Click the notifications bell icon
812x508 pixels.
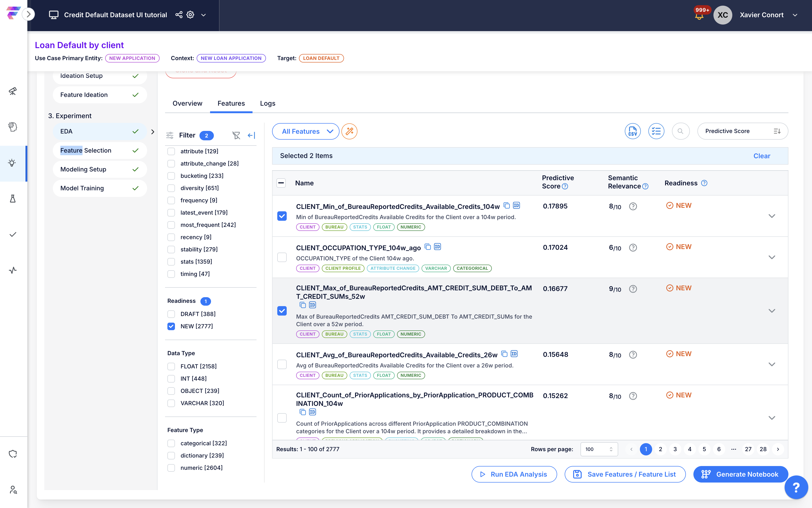click(x=699, y=16)
